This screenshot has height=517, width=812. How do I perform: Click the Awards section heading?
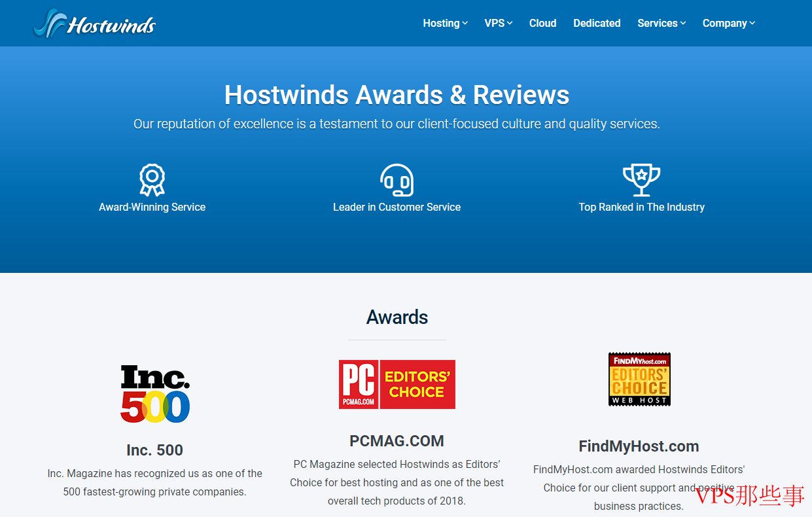(x=397, y=317)
